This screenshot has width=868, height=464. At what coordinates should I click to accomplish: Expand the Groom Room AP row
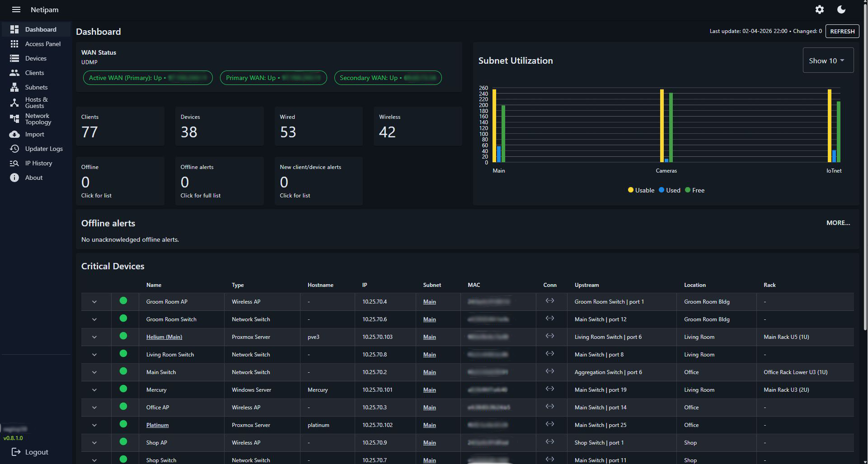pos(94,302)
